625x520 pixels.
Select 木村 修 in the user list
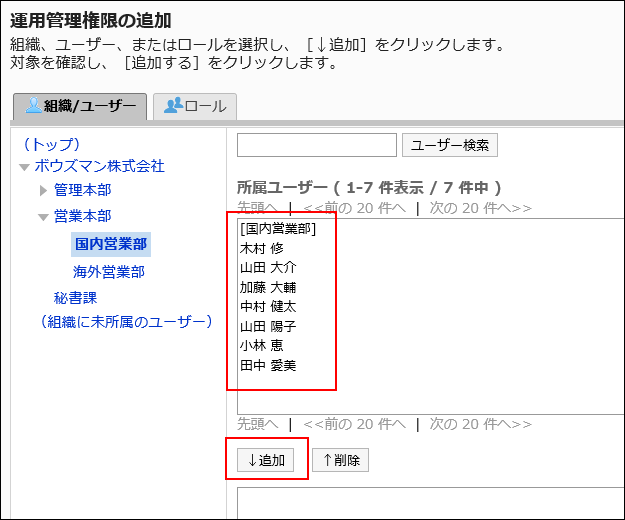click(x=261, y=248)
